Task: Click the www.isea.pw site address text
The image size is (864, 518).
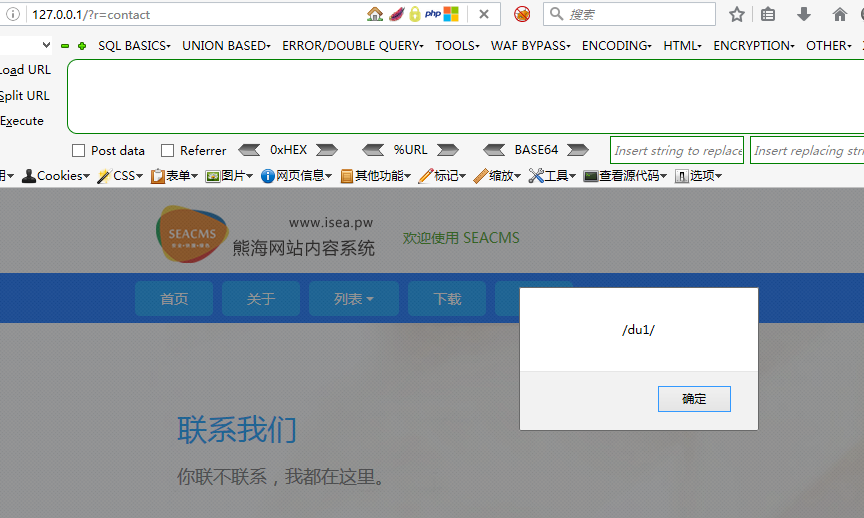Action: coord(331,223)
